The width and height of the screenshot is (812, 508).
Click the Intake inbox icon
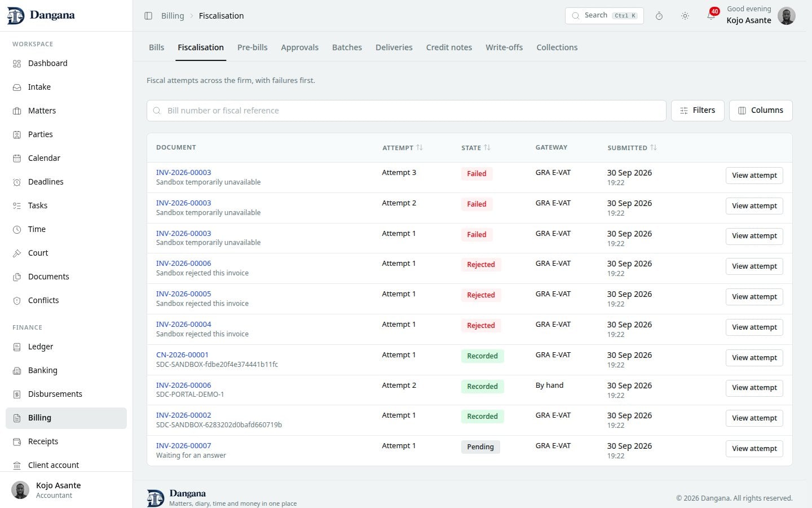pos(17,87)
